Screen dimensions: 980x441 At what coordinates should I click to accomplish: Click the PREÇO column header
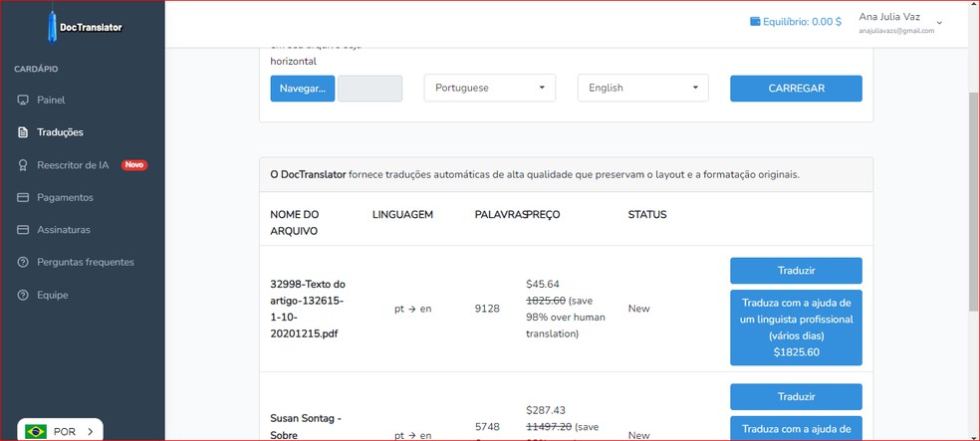(543, 215)
